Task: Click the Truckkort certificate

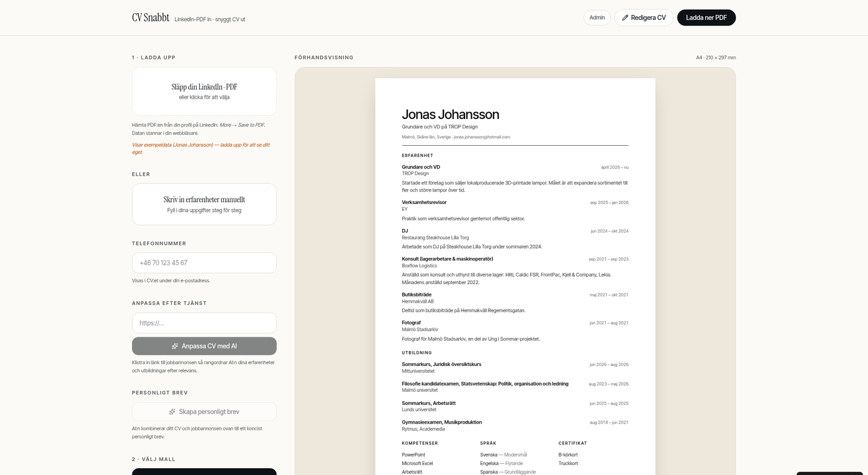Action: coord(568,464)
